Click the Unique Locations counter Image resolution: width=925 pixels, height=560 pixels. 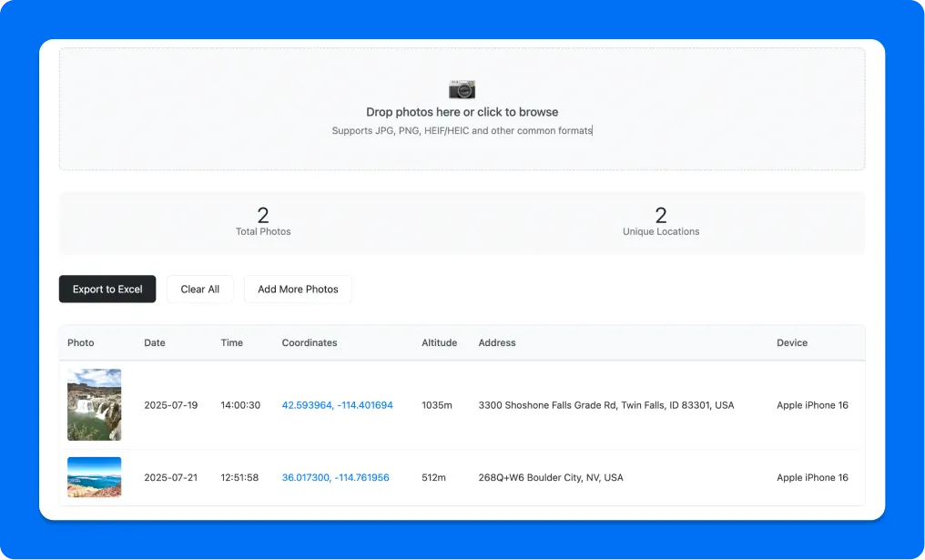[x=660, y=221]
